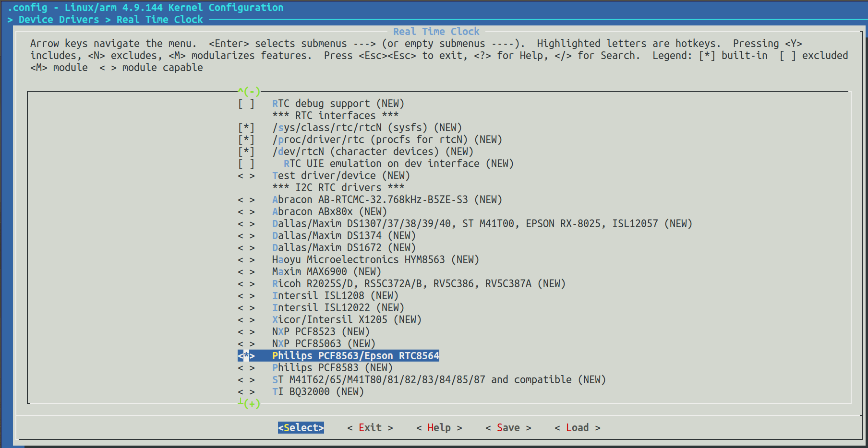Click the .config Linux/arm 4.9.144 title text
This screenshot has height=448, width=868.
click(x=145, y=8)
